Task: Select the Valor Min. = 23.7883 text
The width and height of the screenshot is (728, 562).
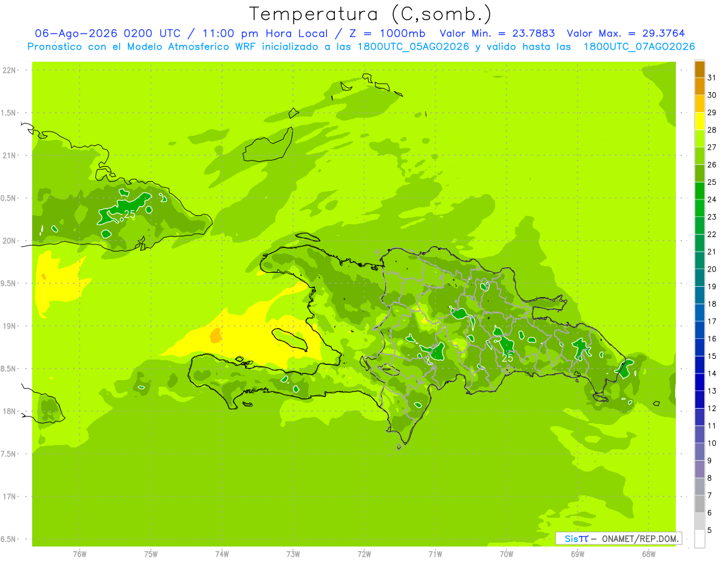Action: pos(497,33)
